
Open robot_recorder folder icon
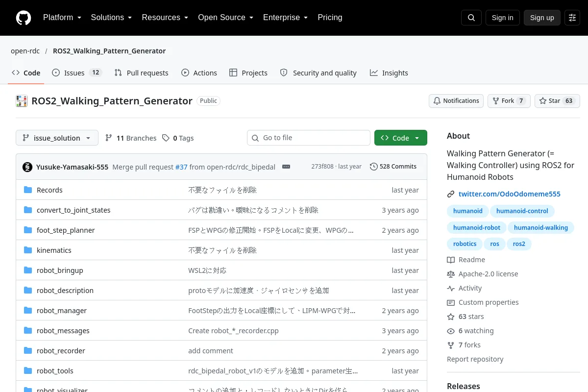point(28,351)
